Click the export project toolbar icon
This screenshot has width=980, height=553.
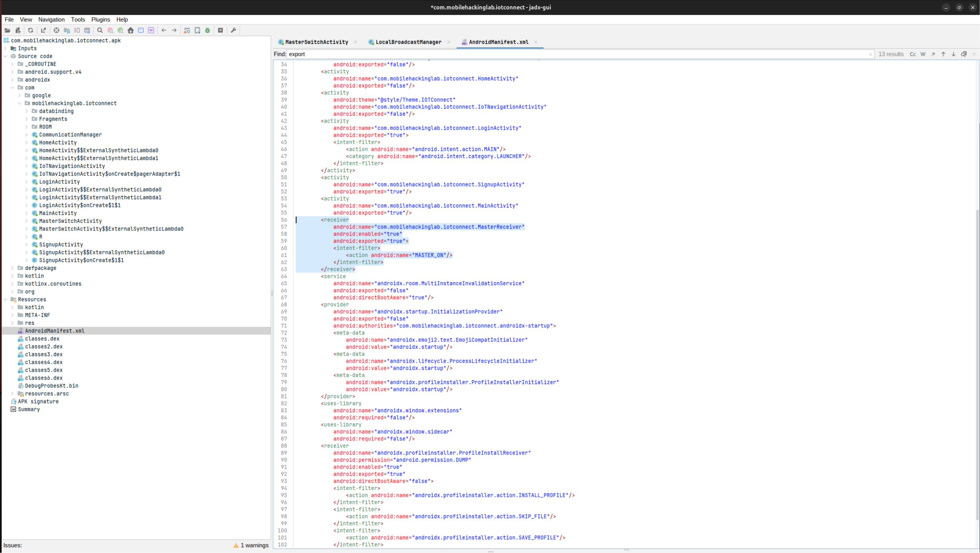coord(44,30)
